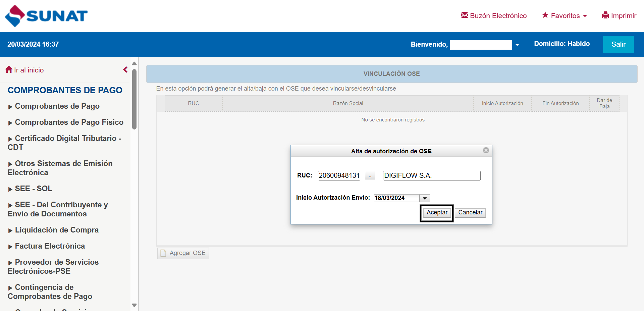This screenshot has height=311, width=644.
Task: Click the Imprimir printer icon
Action: tap(605, 15)
